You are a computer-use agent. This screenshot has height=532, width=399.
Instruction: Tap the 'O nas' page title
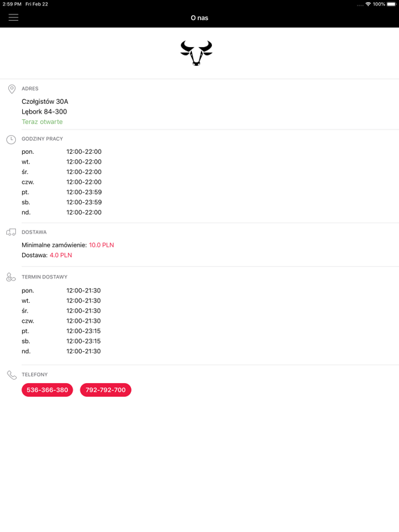199,18
